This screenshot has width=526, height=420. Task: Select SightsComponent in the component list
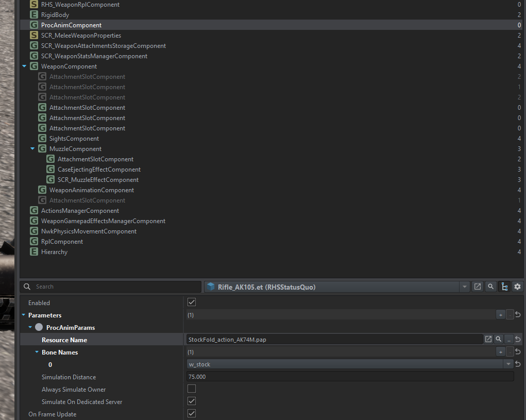74,139
